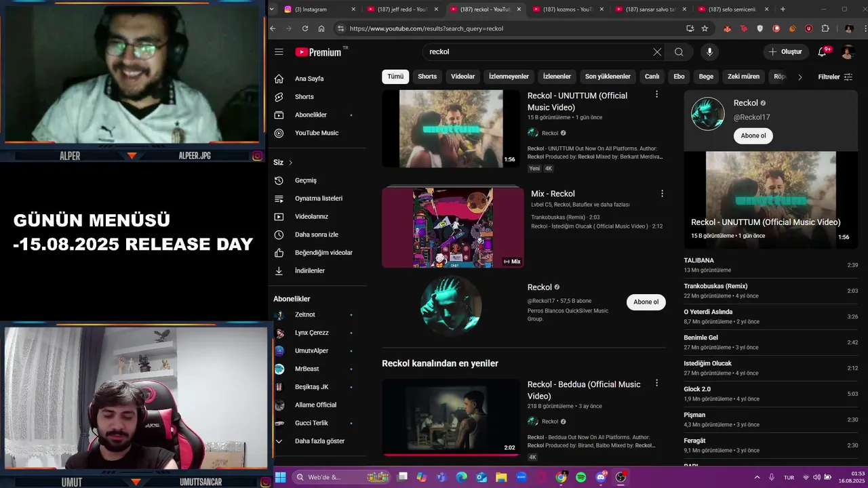Screen dimensions: 868x488
Task: Open Reckol - UNUTTUM video title link
Action: [x=577, y=102]
